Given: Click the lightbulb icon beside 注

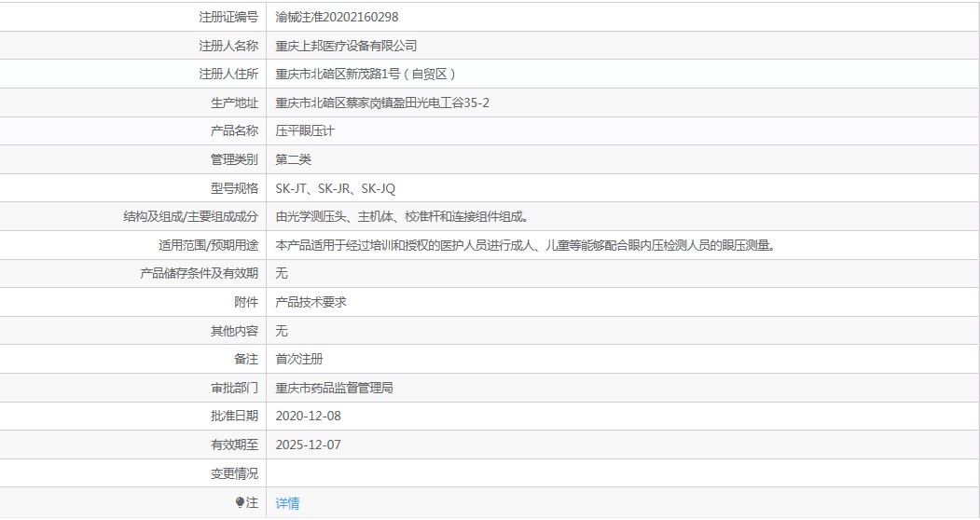Looking at the screenshot, I should coord(240,503).
